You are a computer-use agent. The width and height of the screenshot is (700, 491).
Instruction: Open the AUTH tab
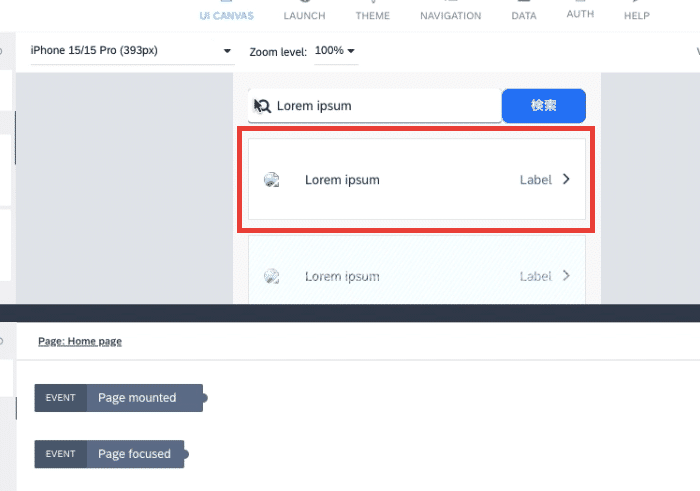point(580,14)
